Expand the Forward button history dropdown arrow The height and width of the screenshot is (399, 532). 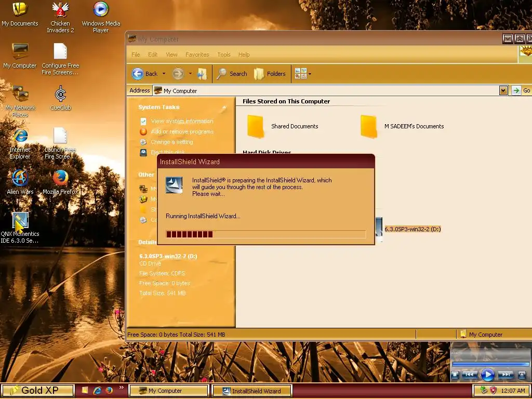(x=190, y=74)
